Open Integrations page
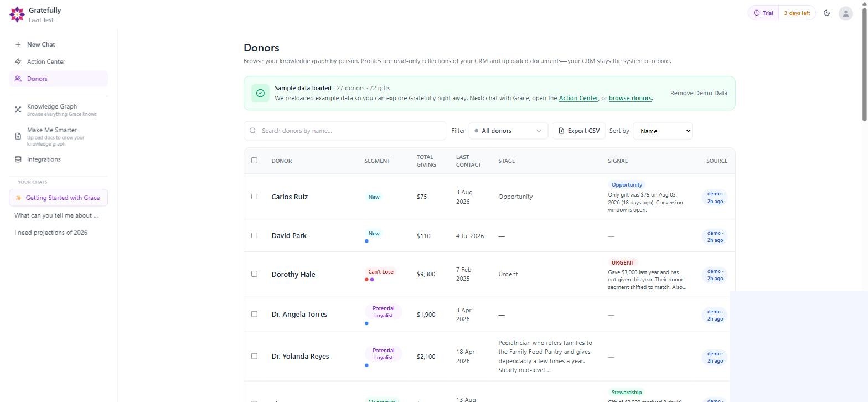The height and width of the screenshot is (402, 868). 59,159
